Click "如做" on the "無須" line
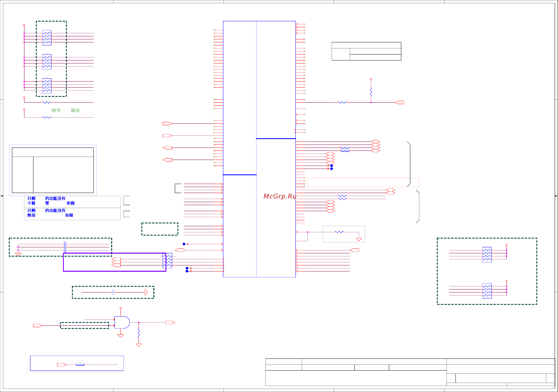 pos(69,215)
